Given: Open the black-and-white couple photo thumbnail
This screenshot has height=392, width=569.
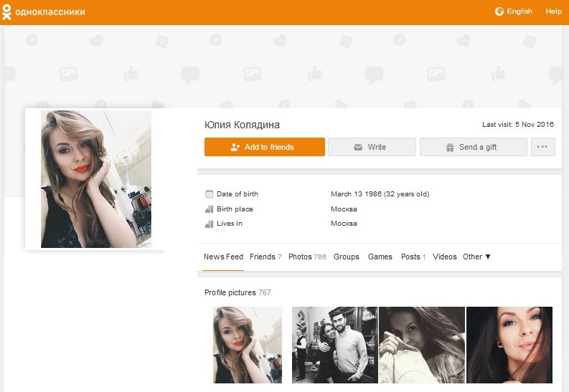Looking at the screenshot, I should point(335,345).
